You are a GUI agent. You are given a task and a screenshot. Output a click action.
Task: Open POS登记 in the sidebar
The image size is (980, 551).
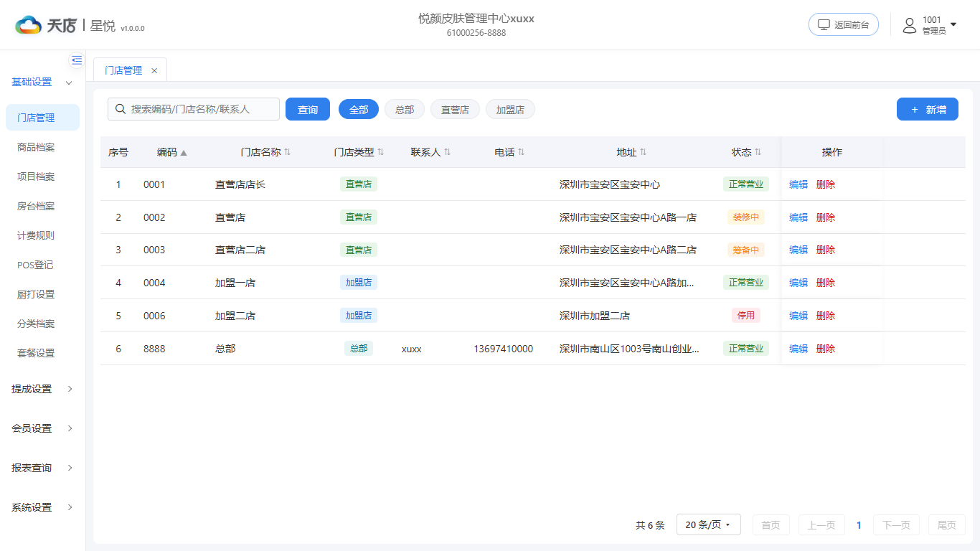42,265
